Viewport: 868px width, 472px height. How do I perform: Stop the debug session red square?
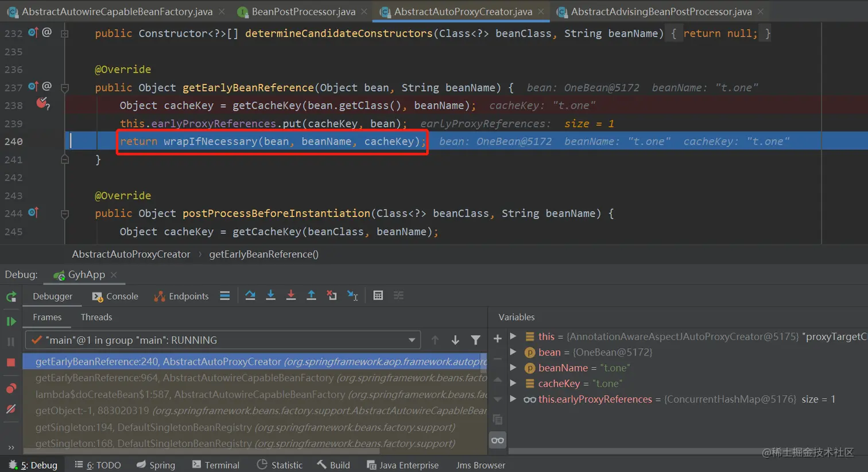(x=11, y=362)
